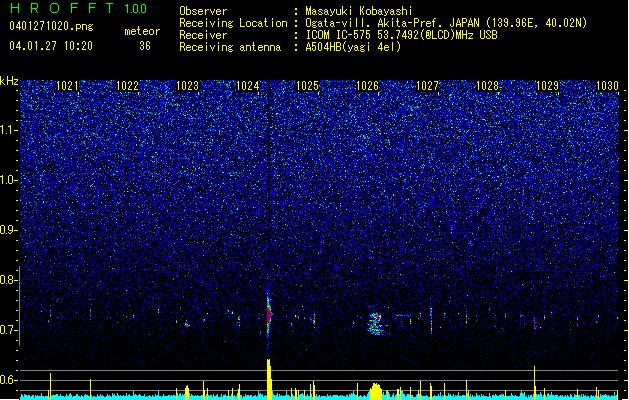The image size is (629, 400).
Task: Click time marker 1023
Action: (x=187, y=86)
